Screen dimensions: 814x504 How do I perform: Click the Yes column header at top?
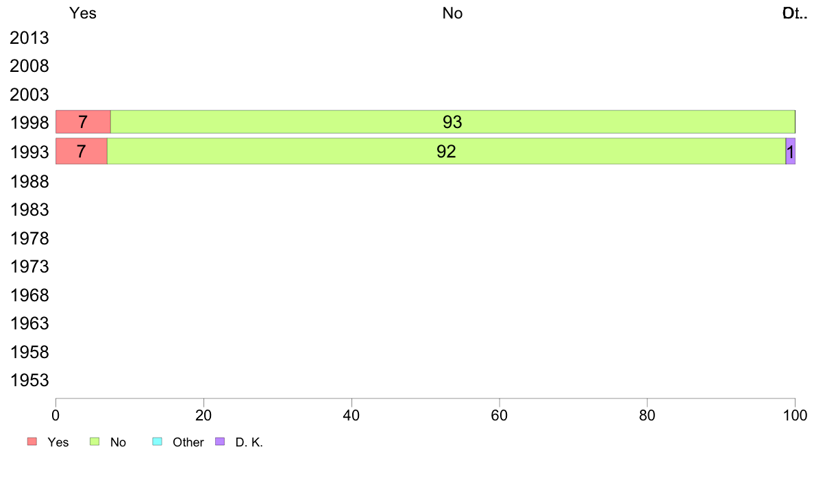click(x=83, y=13)
